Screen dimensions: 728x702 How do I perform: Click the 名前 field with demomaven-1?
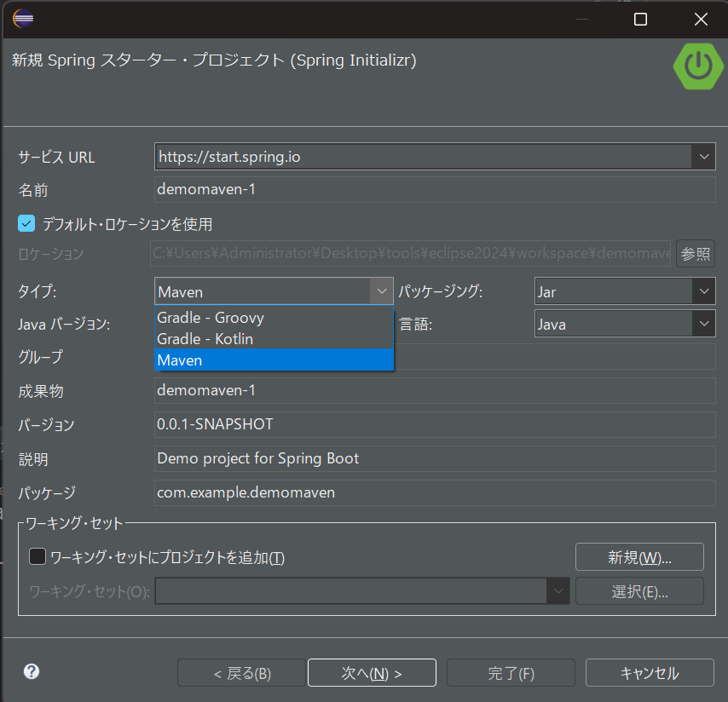[435, 189]
